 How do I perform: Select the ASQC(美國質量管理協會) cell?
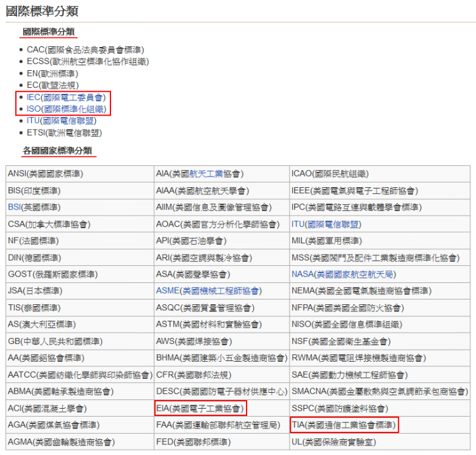tap(222, 308)
